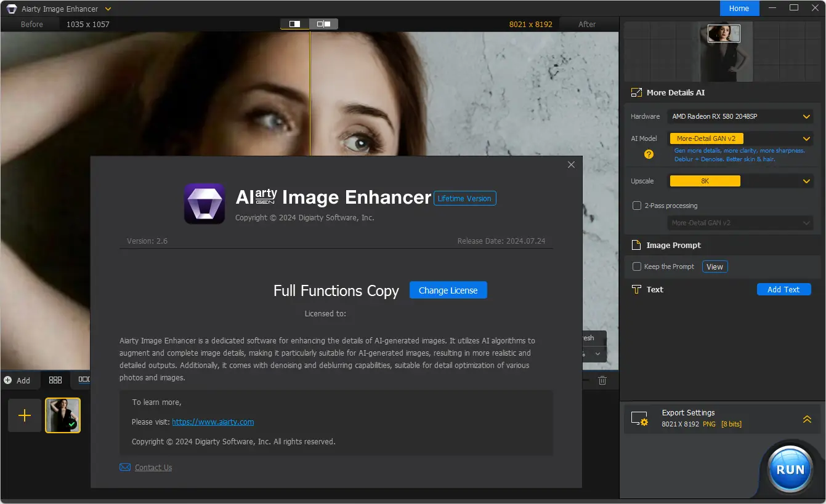The height and width of the screenshot is (504, 826).
Task: Tick the Keep the Prompt checkbox
Action: (637, 266)
